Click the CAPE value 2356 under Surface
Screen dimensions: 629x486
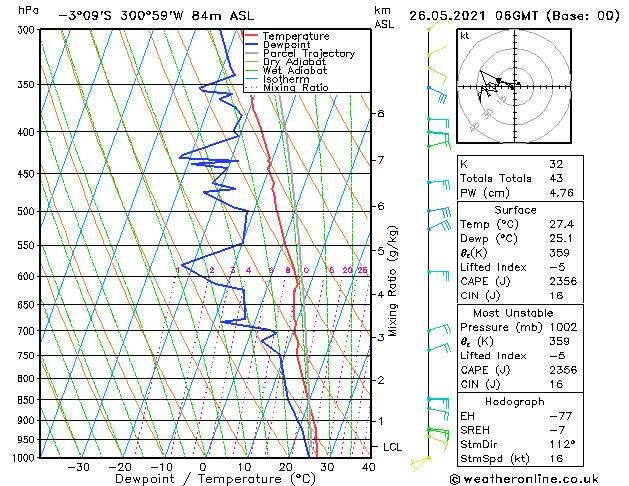(x=563, y=281)
